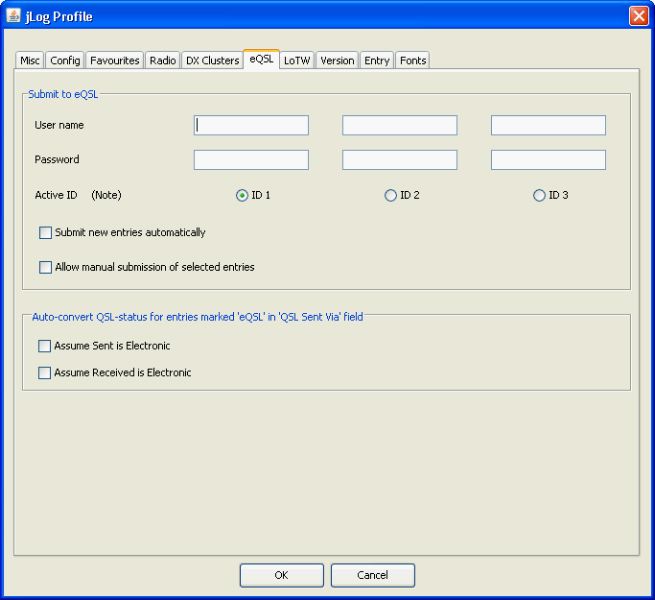Enable Assume Received is Electronic option
This screenshot has width=655, height=600.
44,373
